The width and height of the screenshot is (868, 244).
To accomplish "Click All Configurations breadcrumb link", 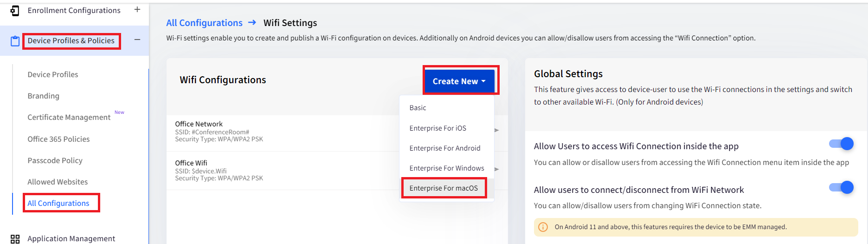I will (204, 23).
